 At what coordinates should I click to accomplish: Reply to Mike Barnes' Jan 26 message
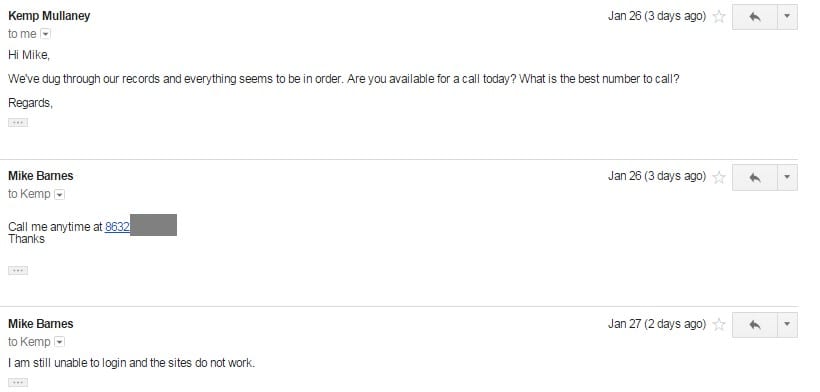pos(755,177)
